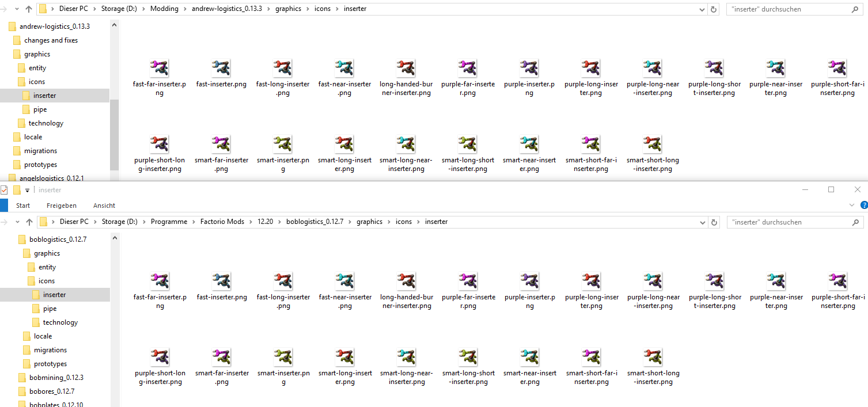Viewport: 868px width, 407px height.
Task: Select fast-inserter.png in the andrew-logistics window
Action: [x=221, y=74]
